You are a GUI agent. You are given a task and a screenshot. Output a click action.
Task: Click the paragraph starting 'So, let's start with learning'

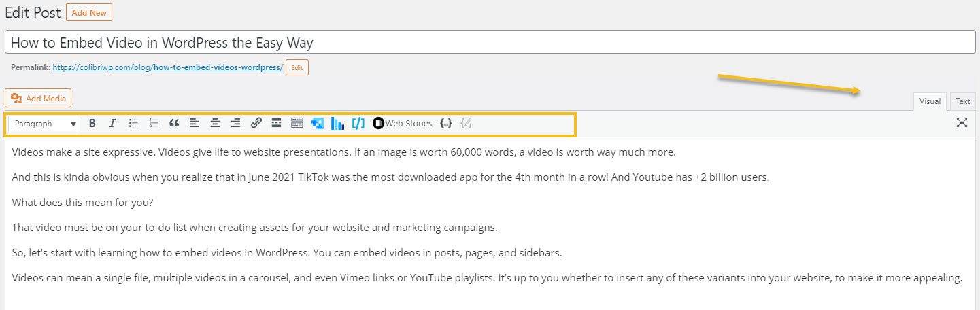click(x=287, y=252)
